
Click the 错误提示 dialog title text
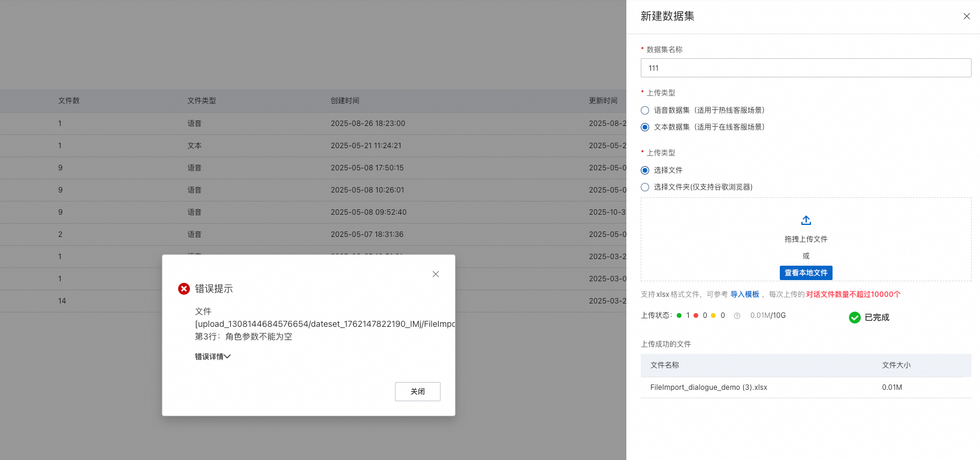click(x=214, y=288)
